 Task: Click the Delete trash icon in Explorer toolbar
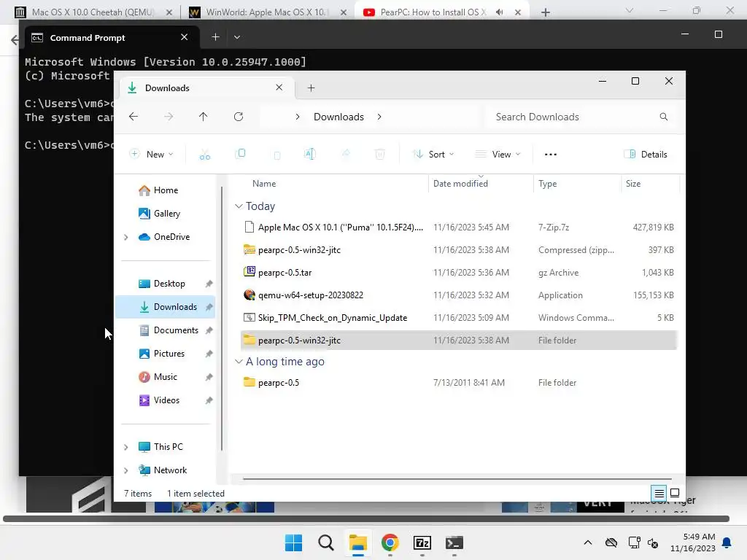[379, 154]
